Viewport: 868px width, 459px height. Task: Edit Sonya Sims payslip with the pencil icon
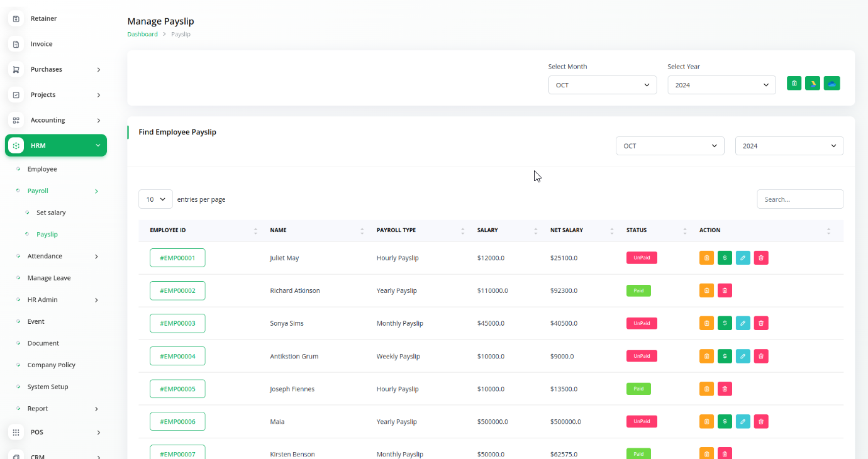[743, 323]
